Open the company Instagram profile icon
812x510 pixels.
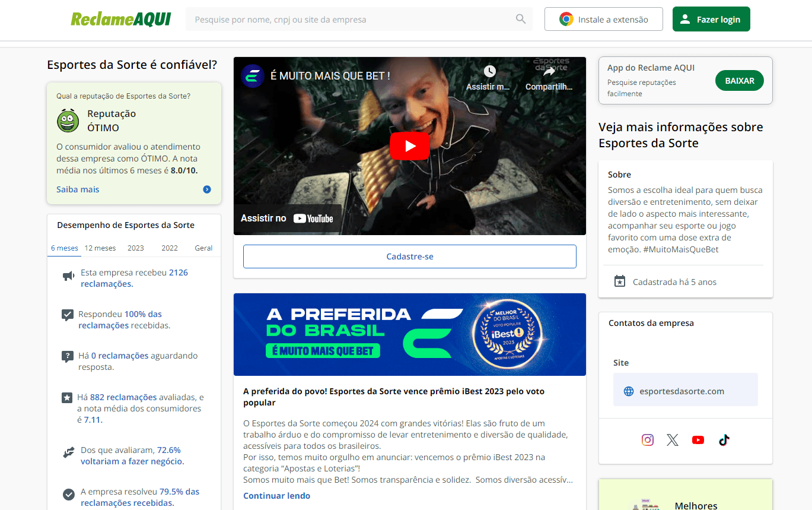648,440
